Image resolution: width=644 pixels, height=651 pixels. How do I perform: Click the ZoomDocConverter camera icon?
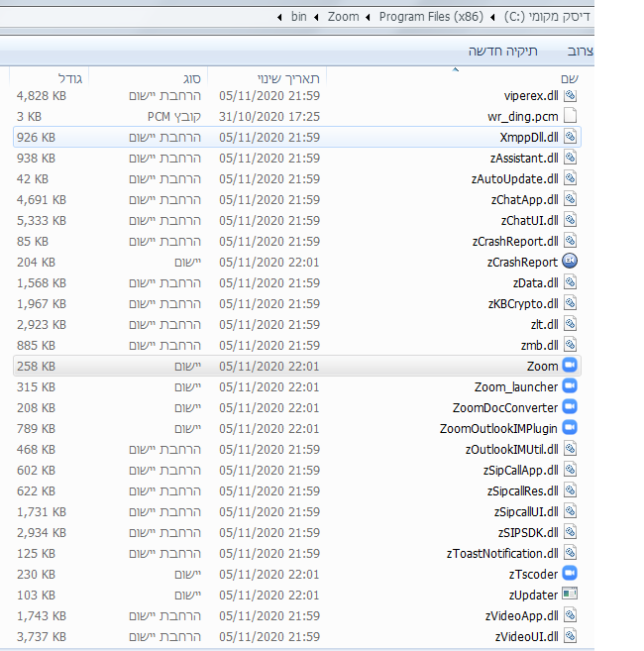570,407
